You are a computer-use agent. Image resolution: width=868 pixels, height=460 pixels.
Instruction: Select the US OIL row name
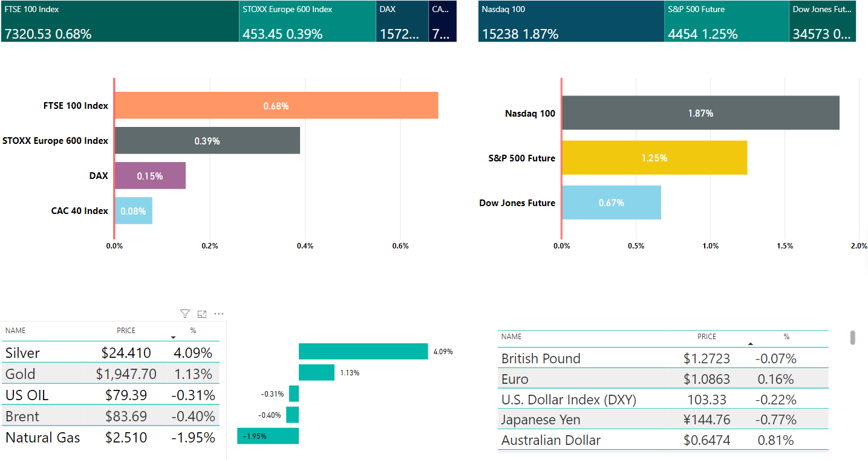coord(27,395)
